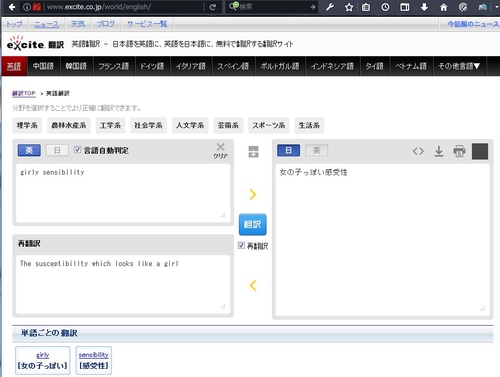
Task: Click the blue 翻訳 translate button
Action: [x=253, y=224]
